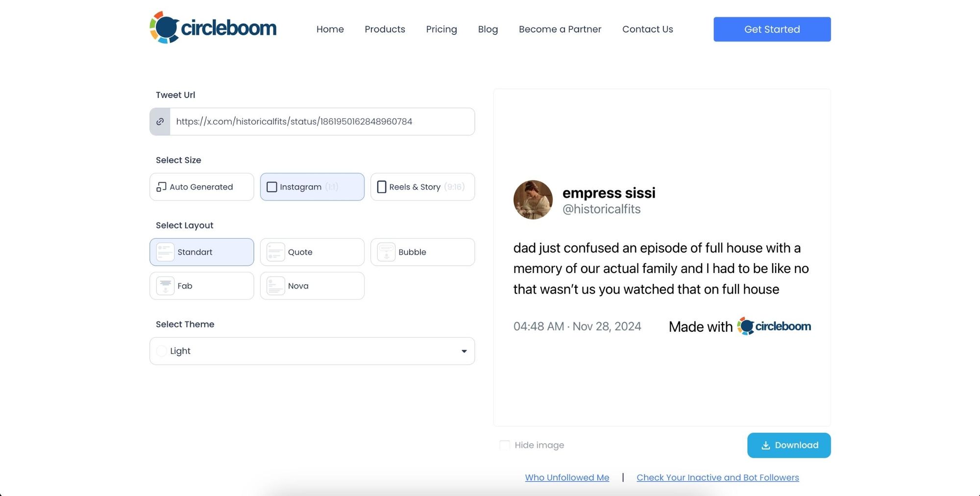Click the Select Theme heading
Image resolution: width=980 pixels, height=496 pixels.
pyautogui.click(x=185, y=324)
